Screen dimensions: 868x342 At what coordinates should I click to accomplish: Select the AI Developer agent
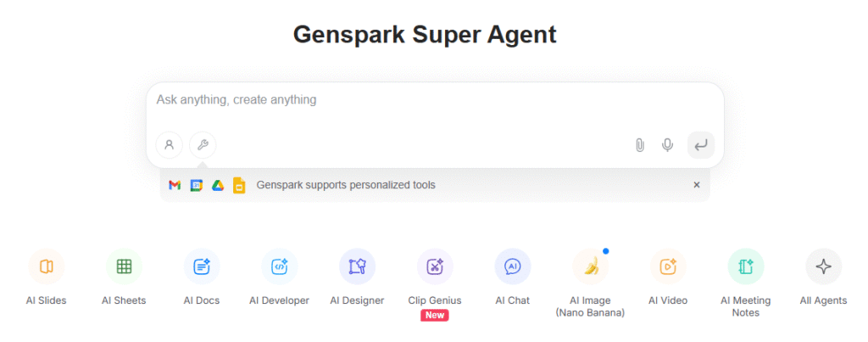[x=279, y=266]
